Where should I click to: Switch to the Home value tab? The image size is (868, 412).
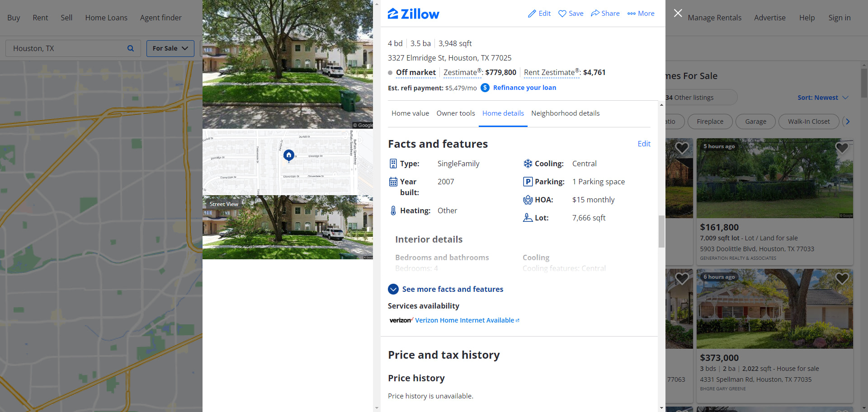(x=410, y=113)
